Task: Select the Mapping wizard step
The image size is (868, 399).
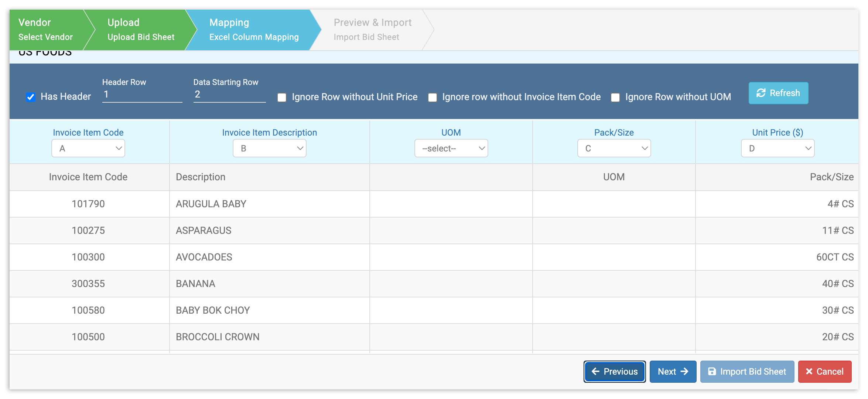Action: point(254,30)
